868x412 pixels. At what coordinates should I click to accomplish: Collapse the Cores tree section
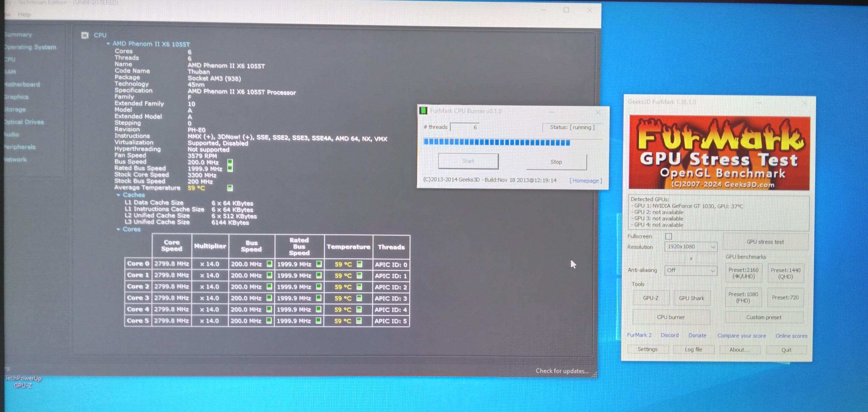click(x=118, y=229)
